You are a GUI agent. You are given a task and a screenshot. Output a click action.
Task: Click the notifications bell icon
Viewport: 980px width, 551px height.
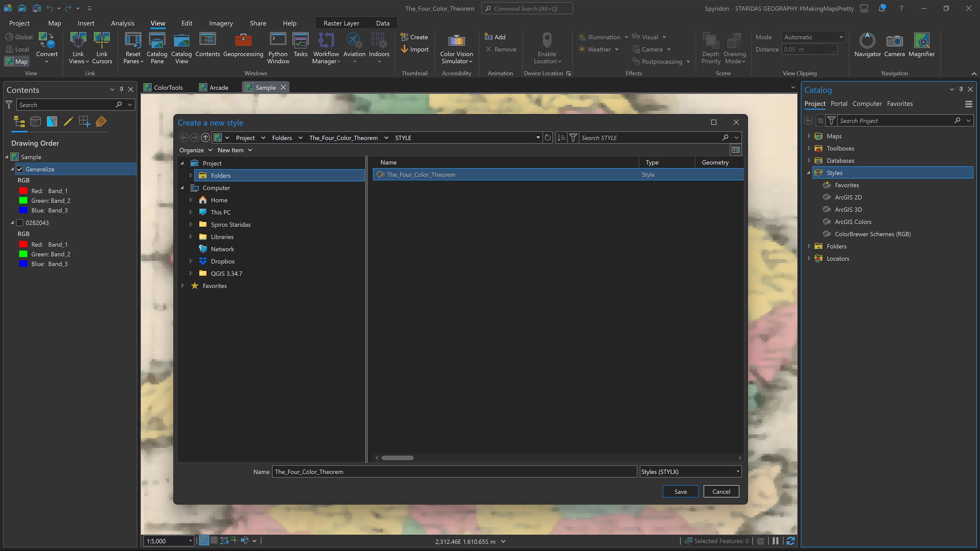tap(881, 8)
